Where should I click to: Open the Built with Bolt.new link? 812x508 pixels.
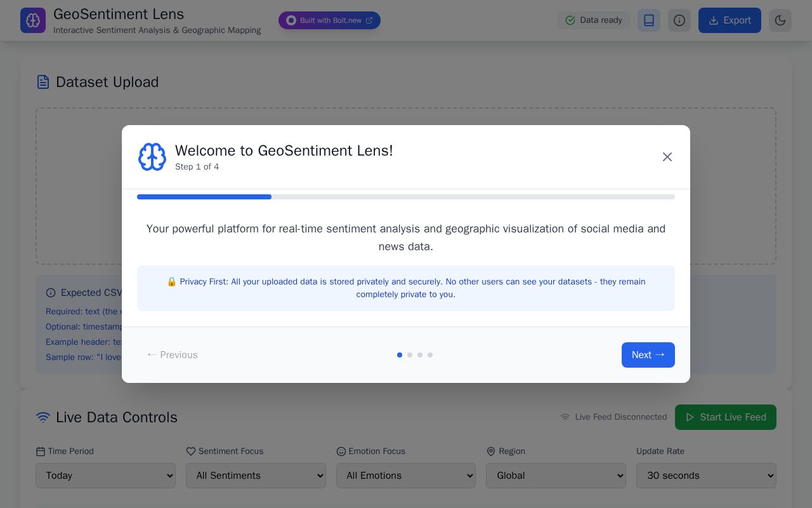click(329, 20)
